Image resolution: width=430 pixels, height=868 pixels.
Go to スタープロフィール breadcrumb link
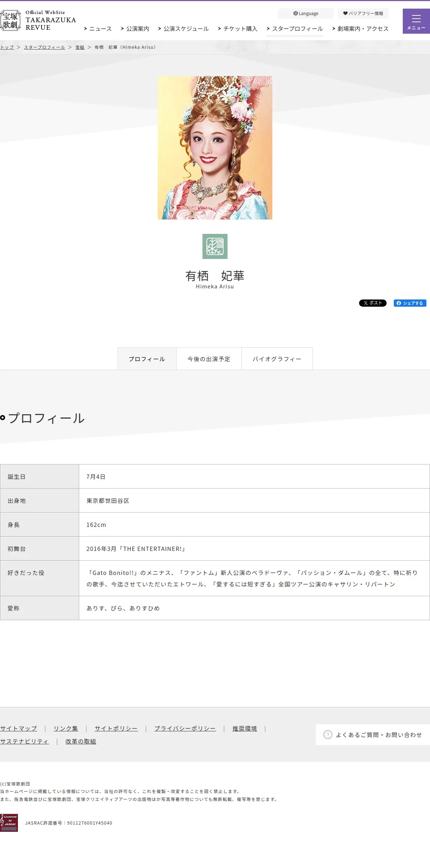[x=44, y=47]
